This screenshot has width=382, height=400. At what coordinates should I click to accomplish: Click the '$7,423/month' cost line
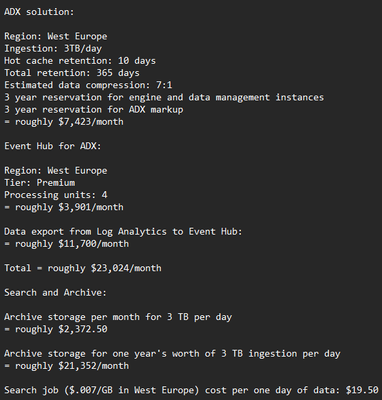pyautogui.click(x=64, y=122)
